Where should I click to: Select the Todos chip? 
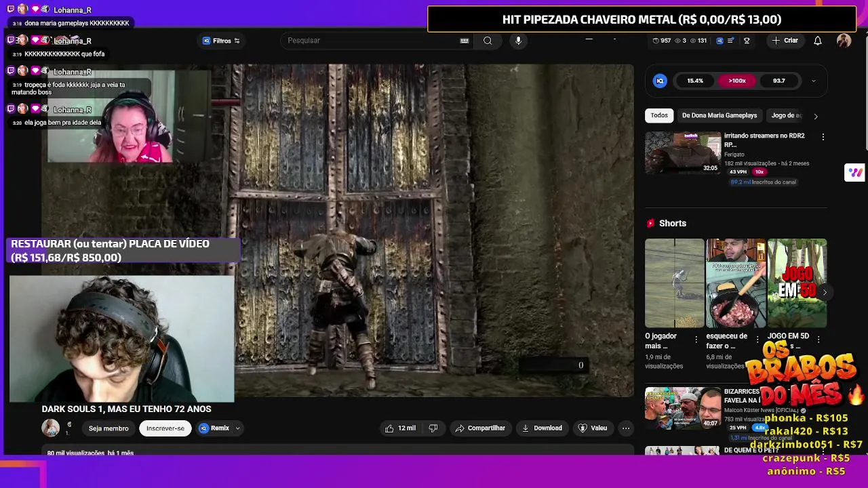[x=659, y=115]
